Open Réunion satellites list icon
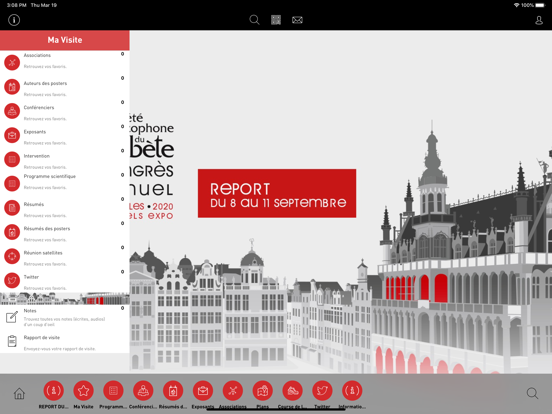The width and height of the screenshot is (552, 414). [x=12, y=256]
